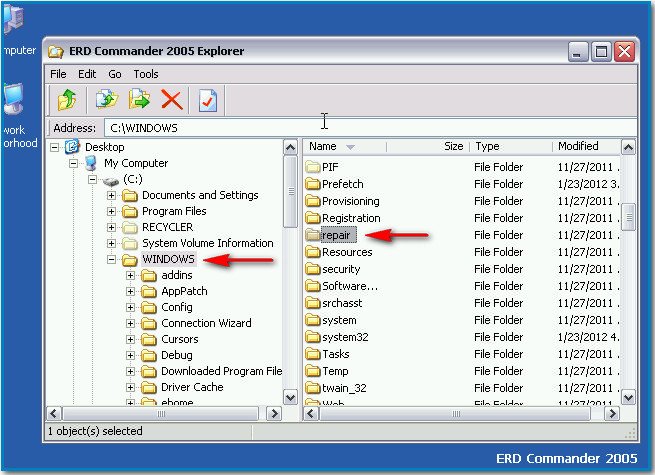The height and width of the screenshot is (475, 655).
Task: Select the system folder name in list
Action: tap(339, 320)
